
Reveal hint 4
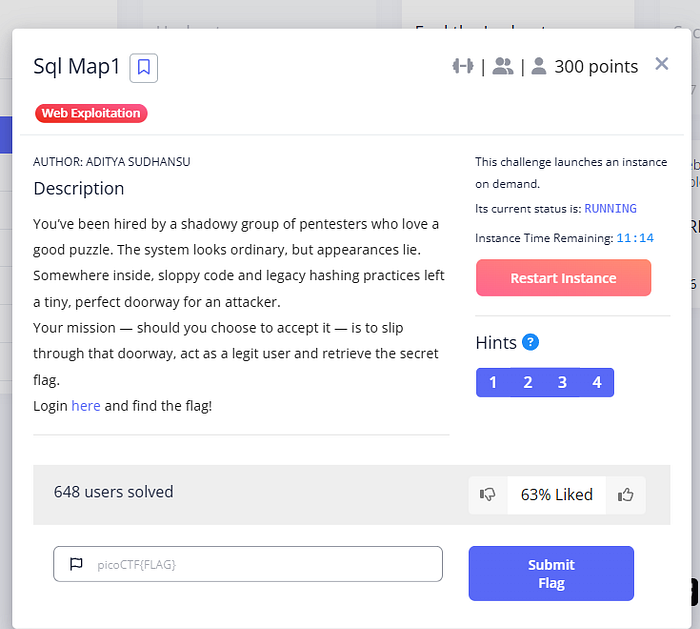pos(597,382)
